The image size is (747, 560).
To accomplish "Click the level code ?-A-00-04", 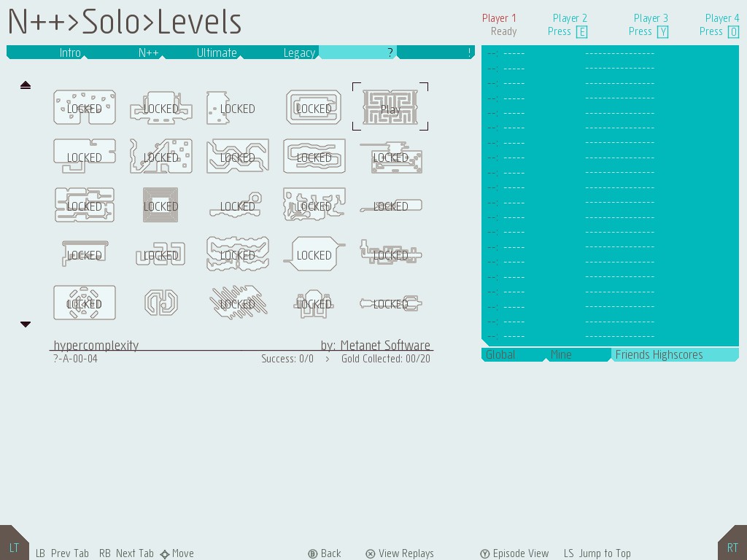I will point(75,359).
